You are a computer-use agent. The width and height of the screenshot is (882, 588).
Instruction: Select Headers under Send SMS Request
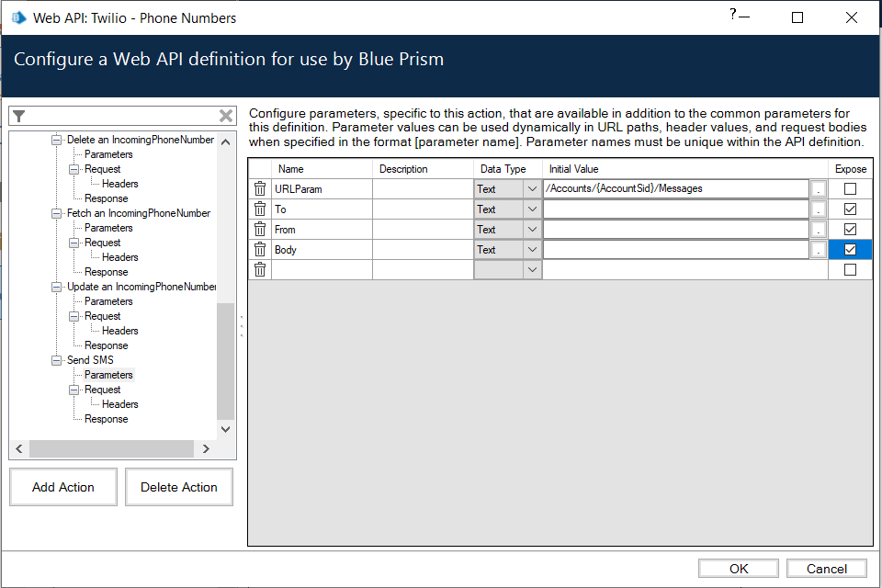tap(119, 404)
